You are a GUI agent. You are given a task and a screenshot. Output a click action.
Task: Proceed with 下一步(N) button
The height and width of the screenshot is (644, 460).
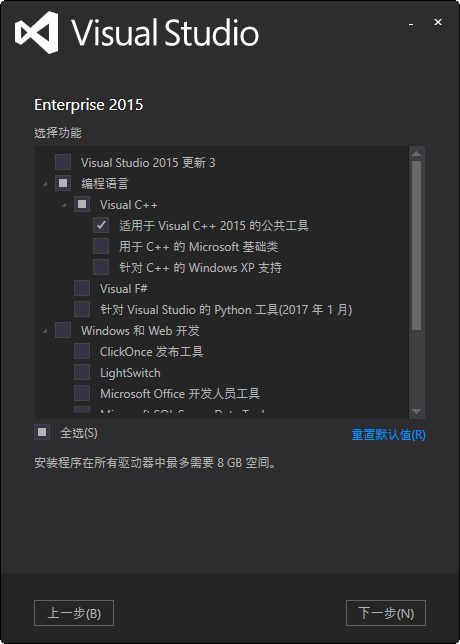(386, 613)
